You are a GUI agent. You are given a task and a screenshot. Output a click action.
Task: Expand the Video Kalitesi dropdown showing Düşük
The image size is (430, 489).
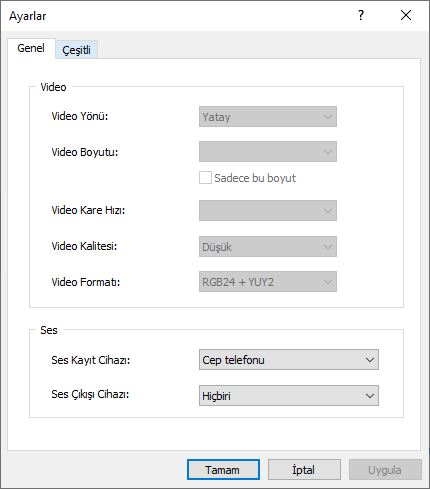point(268,246)
